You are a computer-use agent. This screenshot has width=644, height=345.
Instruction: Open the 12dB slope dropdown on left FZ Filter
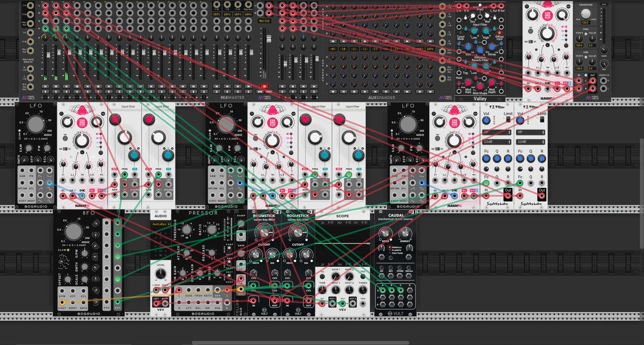click(x=497, y=142)
